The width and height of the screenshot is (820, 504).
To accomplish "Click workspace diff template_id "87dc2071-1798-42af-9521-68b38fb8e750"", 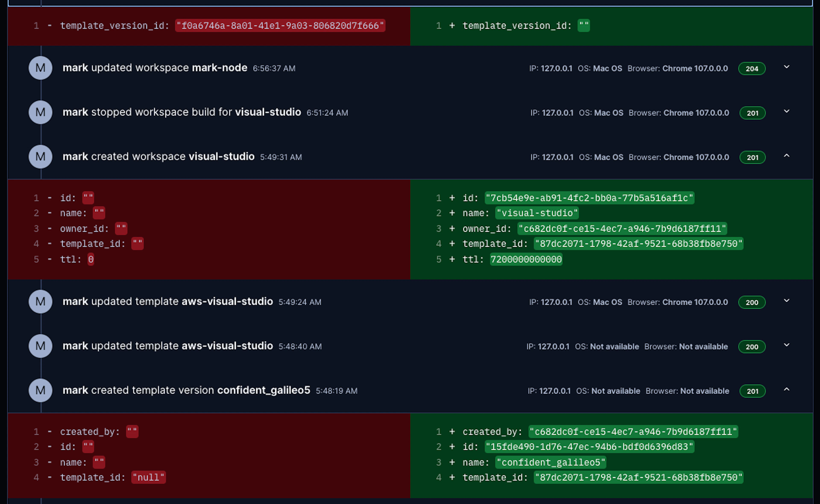I will pos(638,244).
